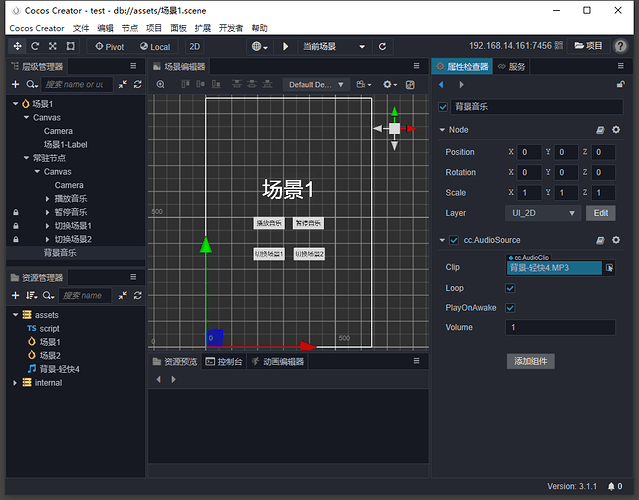Expand the internal folder
The width and height of the screenshot is (639, 500).
15,383
